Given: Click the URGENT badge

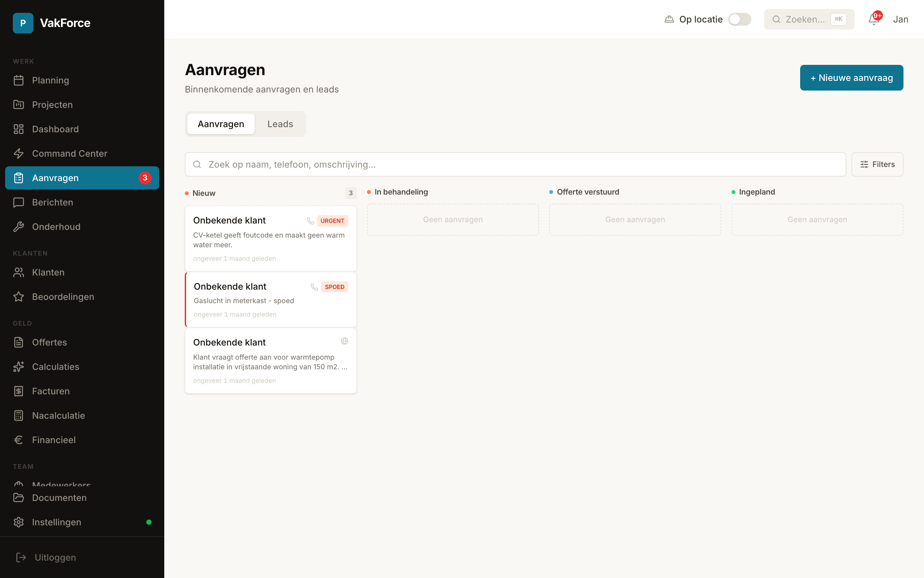Looking at the screenshot, I should pyautogui.click(x=332, y=221).
